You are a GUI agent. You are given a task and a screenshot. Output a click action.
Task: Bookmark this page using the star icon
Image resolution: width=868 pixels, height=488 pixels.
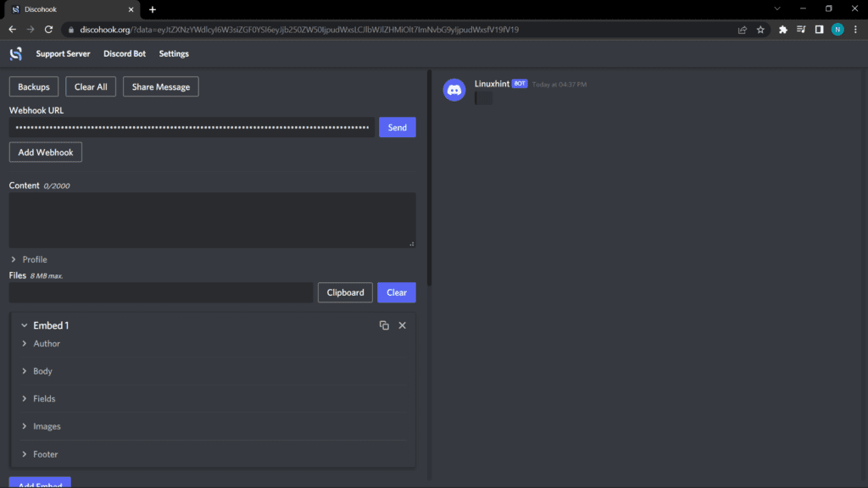tap(760, 30)
